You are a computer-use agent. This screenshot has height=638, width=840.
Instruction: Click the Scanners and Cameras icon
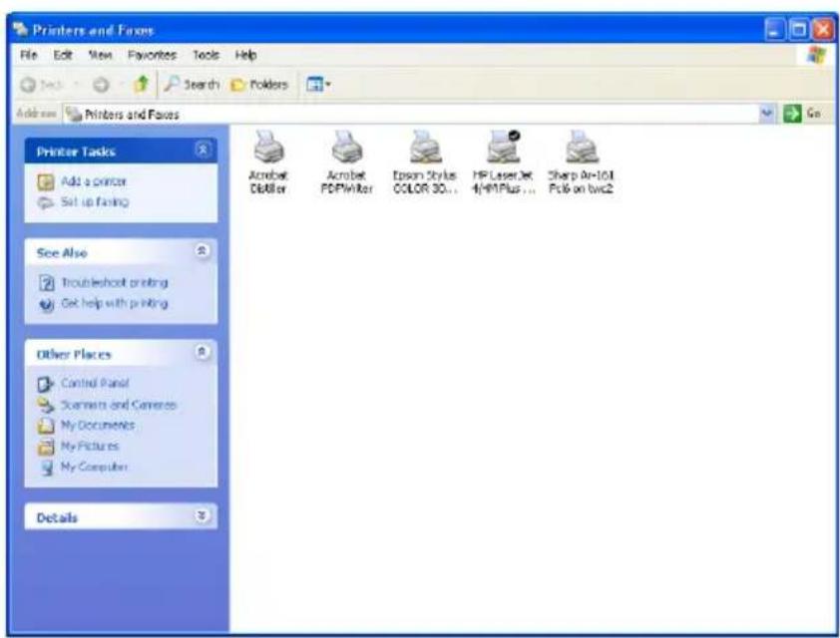tap(46, 405)
